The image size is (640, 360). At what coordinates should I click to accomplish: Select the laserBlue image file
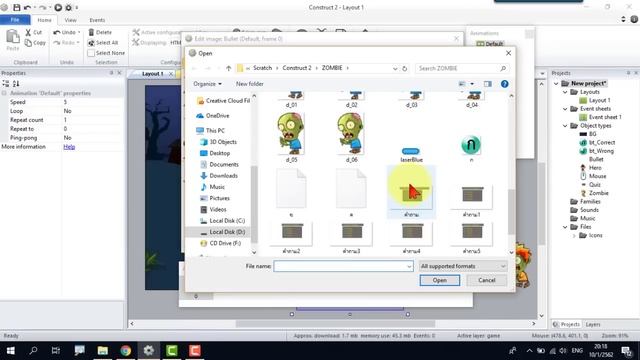click(411, 154)
